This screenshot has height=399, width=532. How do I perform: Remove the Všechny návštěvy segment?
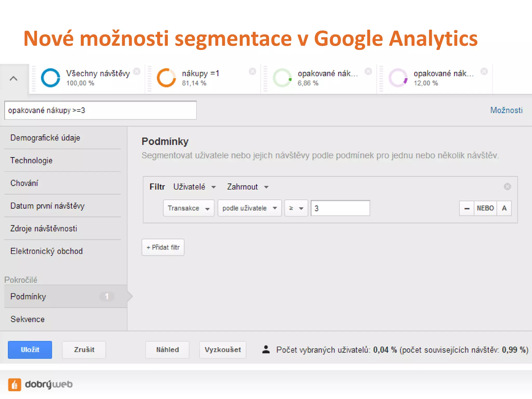137,71
